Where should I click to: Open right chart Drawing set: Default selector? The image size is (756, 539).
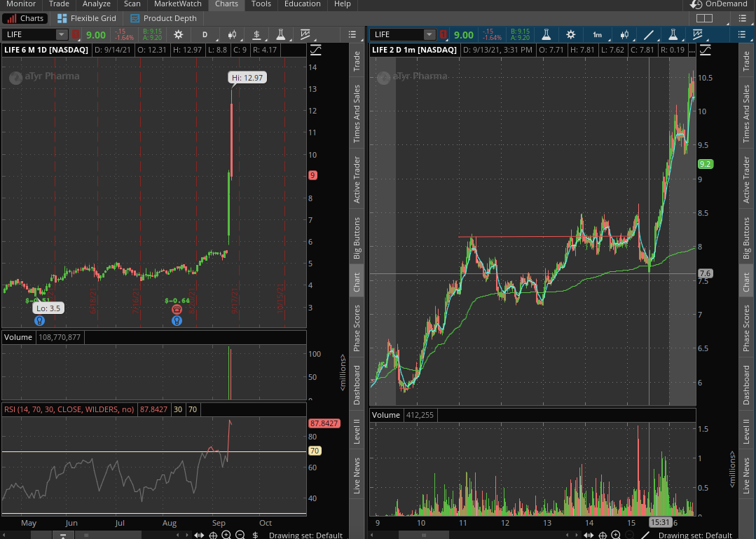695,535
